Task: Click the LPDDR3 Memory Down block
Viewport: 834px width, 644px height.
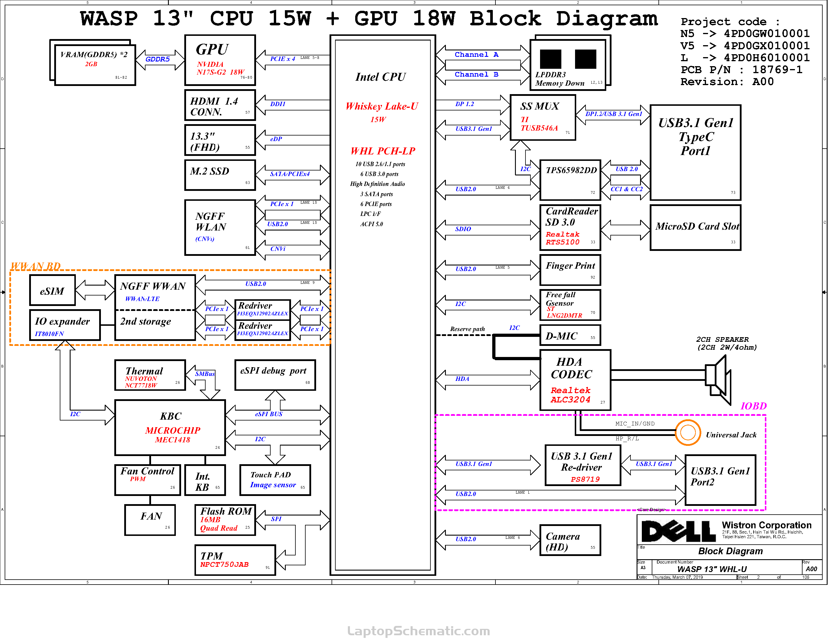Action: [568, 65]
